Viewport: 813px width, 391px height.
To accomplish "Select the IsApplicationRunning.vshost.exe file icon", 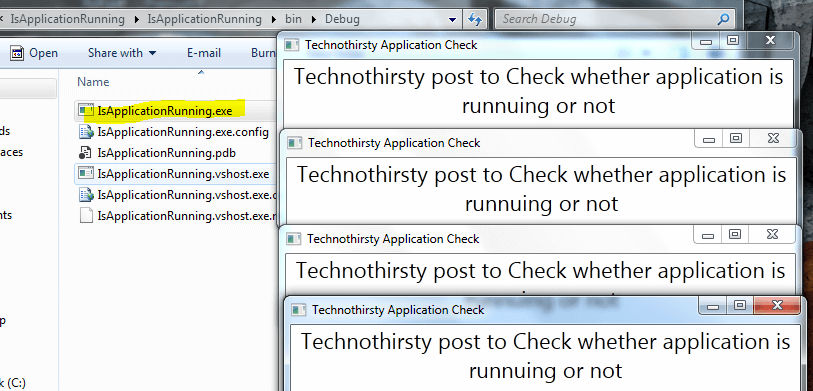I will [86, 173].
